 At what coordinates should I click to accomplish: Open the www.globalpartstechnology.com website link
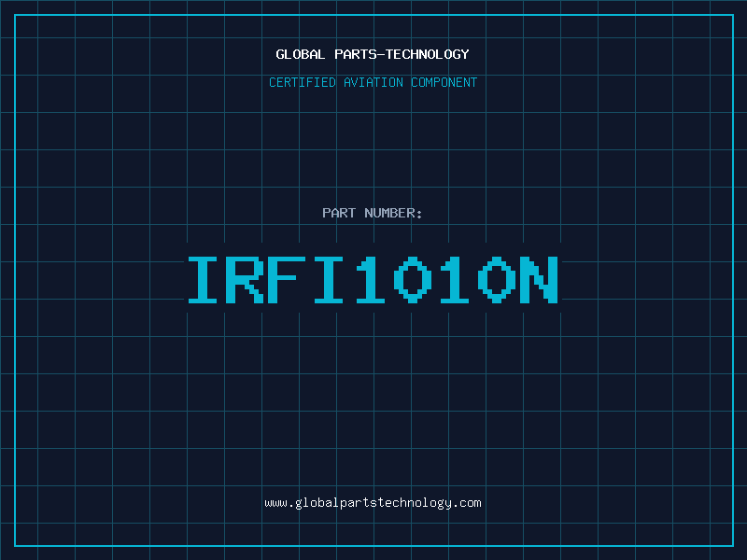coord(373,503)
